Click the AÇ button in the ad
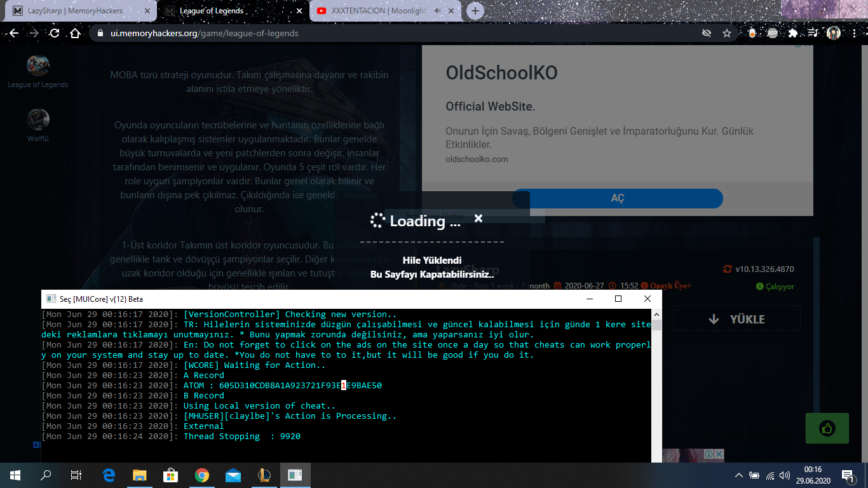 (x=618, y=198)
